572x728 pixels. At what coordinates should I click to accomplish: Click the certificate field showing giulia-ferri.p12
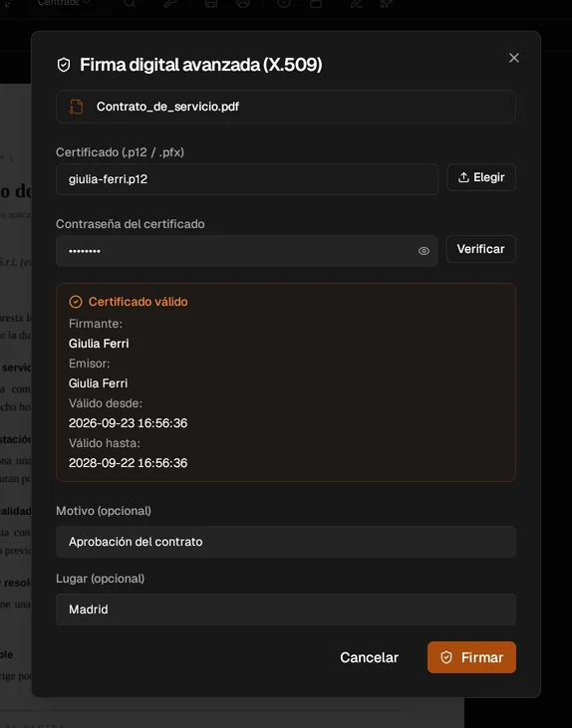pyautogui.click(x=247, y=179)
